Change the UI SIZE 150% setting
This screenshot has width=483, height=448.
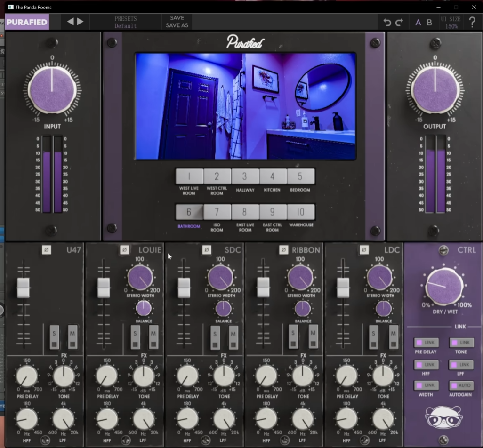point(451,23)
